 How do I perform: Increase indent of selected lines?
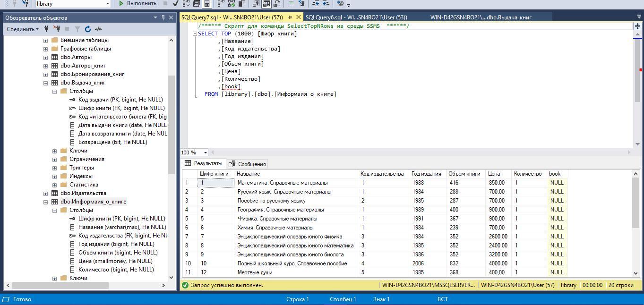[x=326, y=3]
